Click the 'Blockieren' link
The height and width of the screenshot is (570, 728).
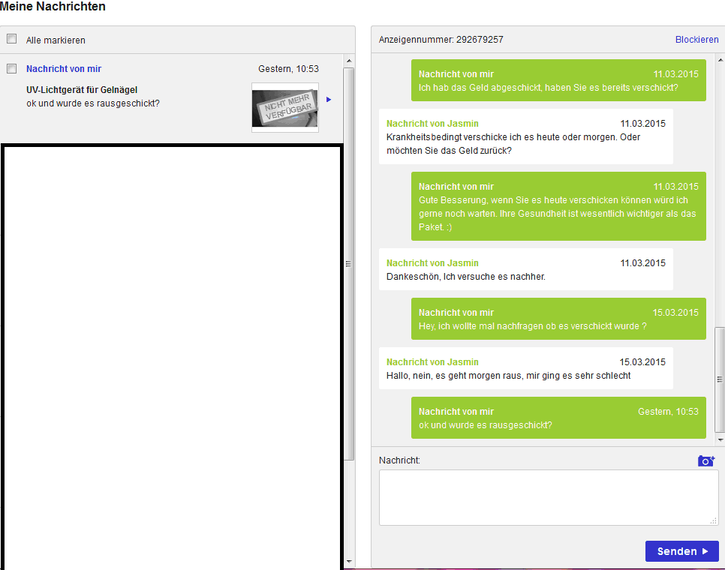pos(696,40)
